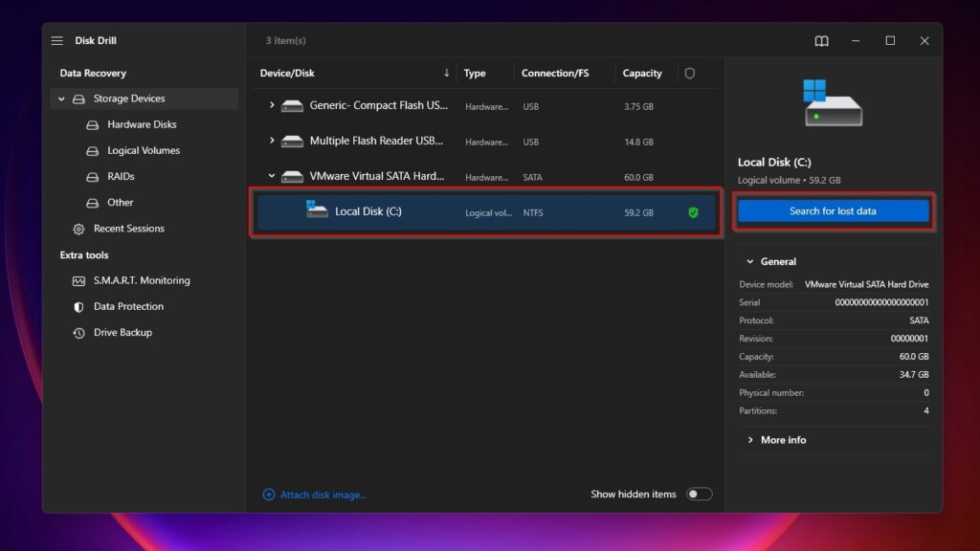This screenshot has height=551, width=980.
Task: Click the Local Disk (C:) Windows drive icon
Action: [x=317, y=209]
